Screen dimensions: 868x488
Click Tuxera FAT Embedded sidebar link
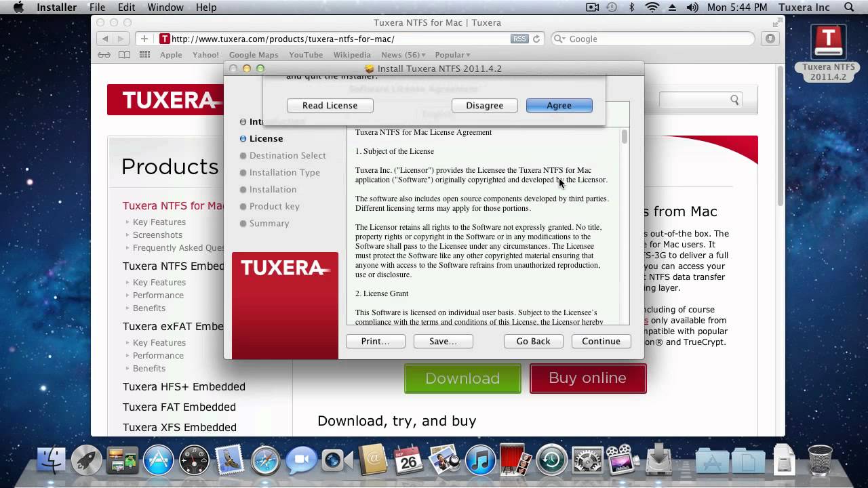pos(179,407)
